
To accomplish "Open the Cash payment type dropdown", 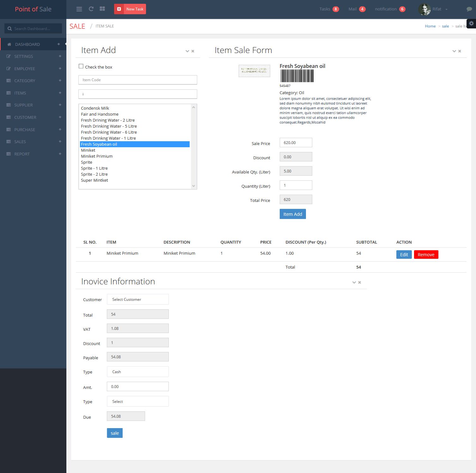I will point(137,372).
